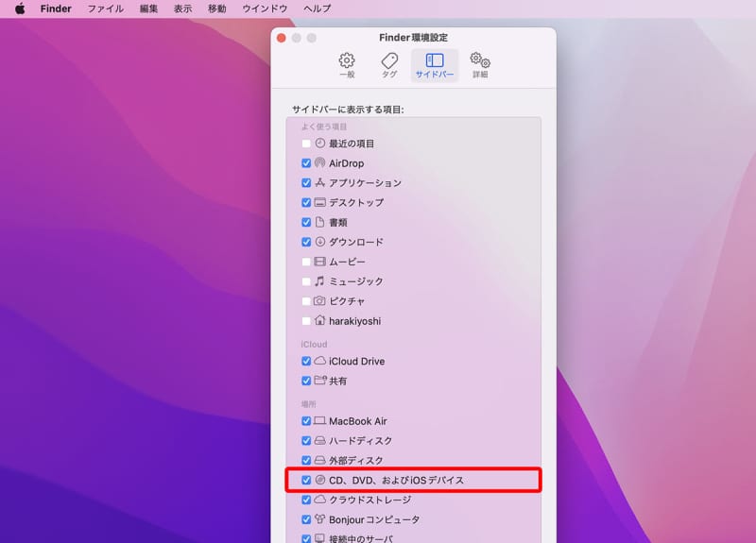The width and height of the screenshot is (756, 543).
Task: Click the AirDrop radar icon
Action: click(319, 162)
